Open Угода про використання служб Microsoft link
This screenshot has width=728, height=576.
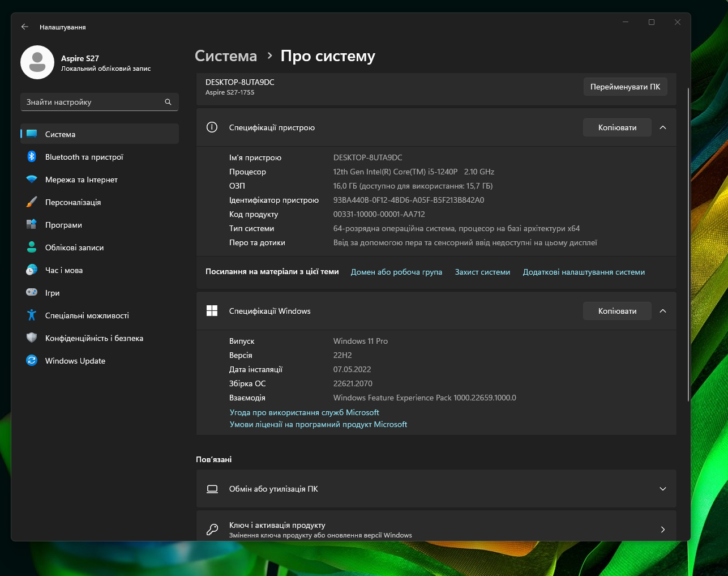tap(305, 412)
